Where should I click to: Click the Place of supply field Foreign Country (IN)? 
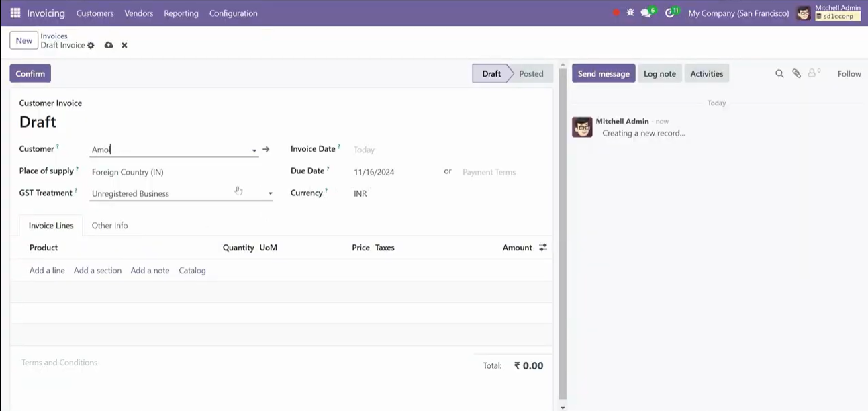(x=128, y=173)
